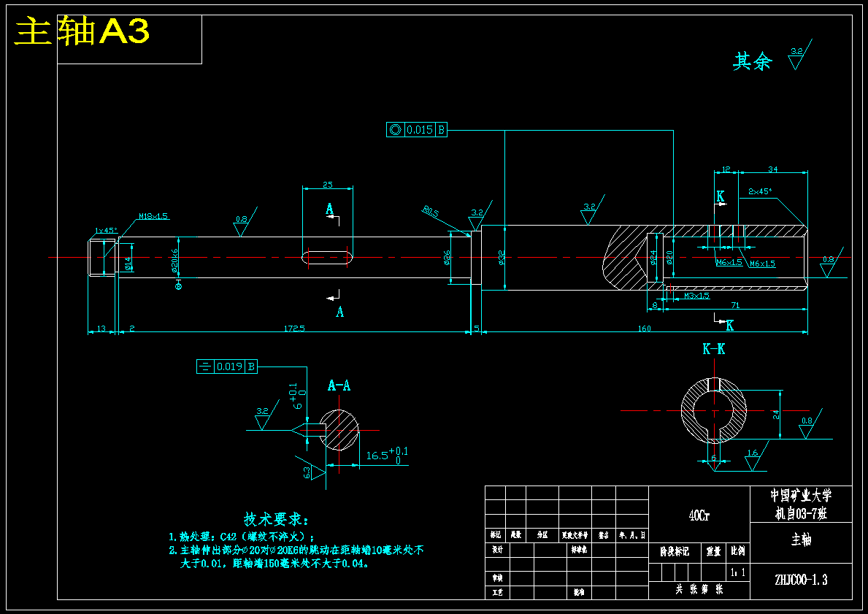Select the "ø24" bore diameter in main view
Screen dimensions: 868x614
(653, 258)
